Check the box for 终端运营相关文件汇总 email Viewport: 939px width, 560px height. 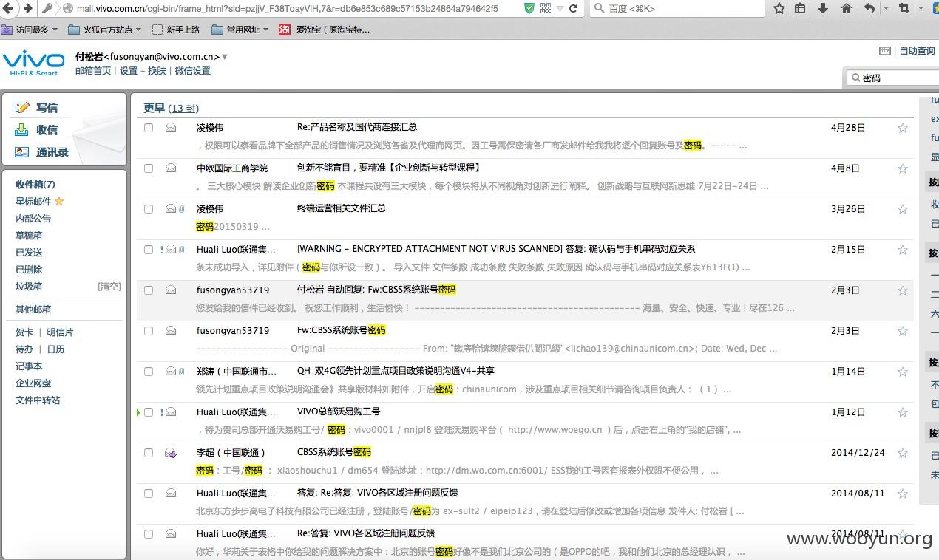click(x=149, y=209)
